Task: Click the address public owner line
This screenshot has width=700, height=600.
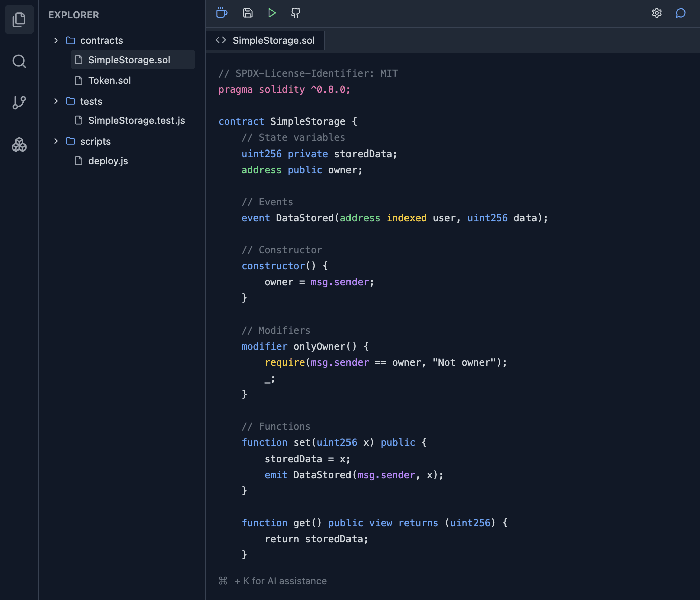Action: pos(302,170)
